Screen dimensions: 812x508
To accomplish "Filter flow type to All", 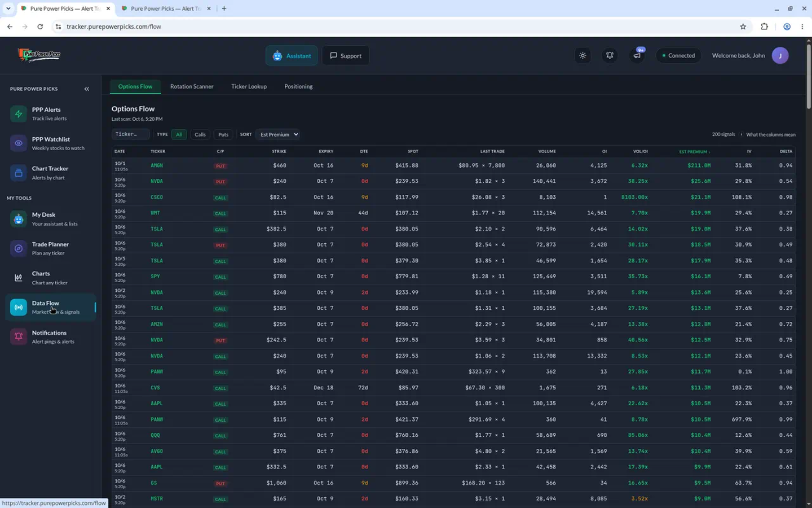I will pyautogui.click(x=179, y=134).
